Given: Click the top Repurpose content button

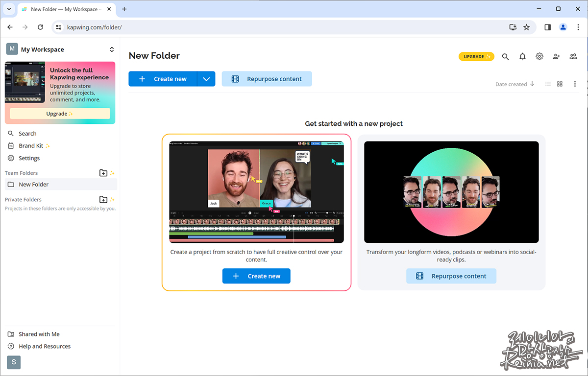Looking at the screenshot, I should pyautogui.click(x=267, y=79).
